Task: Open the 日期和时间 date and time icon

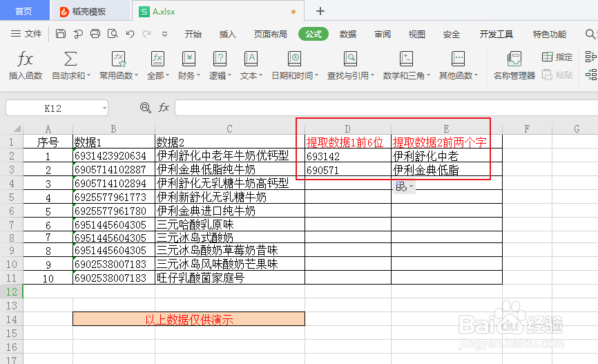Action: (294, 59)
